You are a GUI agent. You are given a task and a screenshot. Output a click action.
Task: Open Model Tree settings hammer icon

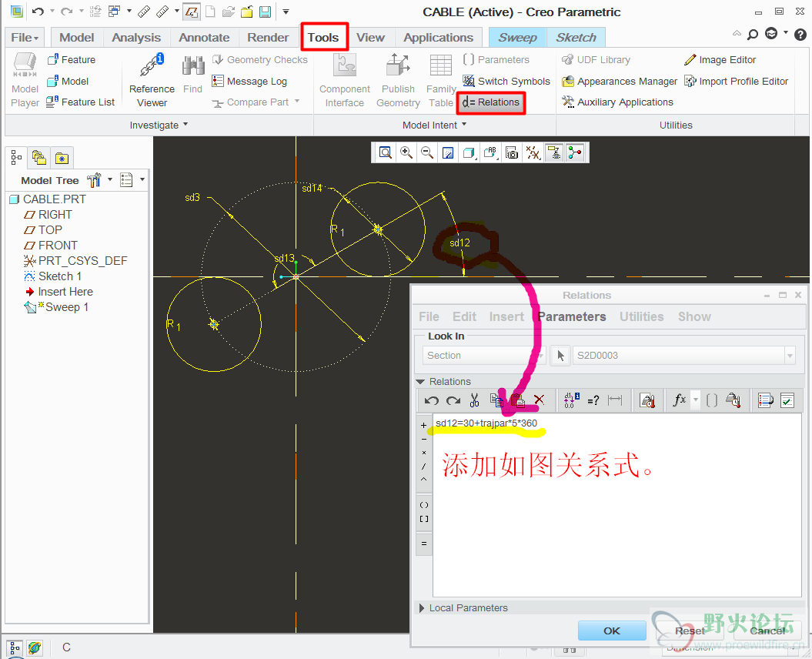(x=94, y=180)
